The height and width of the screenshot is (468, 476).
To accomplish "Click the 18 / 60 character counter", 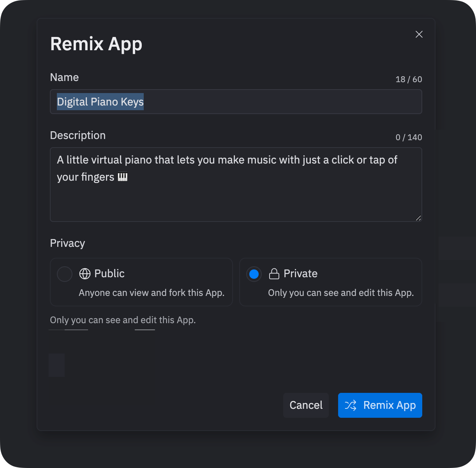I will pyautogui.click(x=409, y=79).
